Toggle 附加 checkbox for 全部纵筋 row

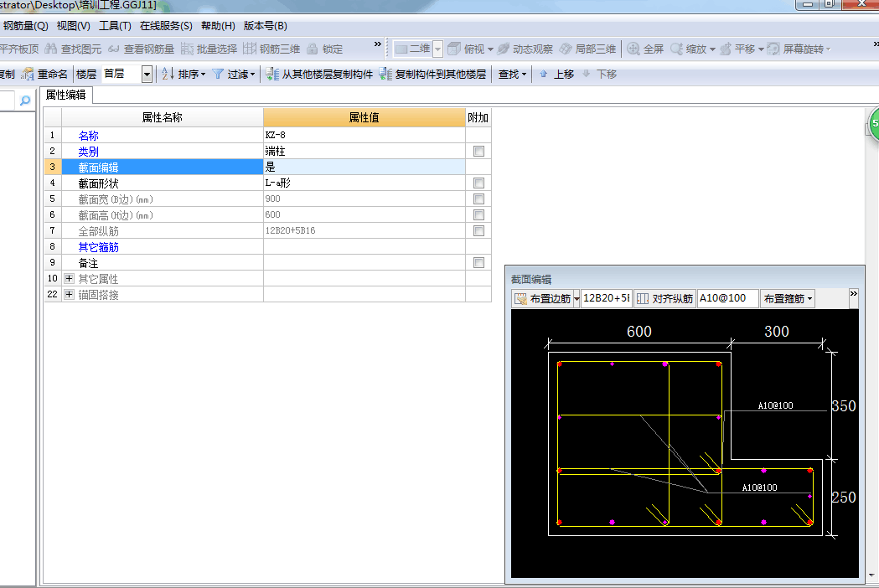pos(478,230)
